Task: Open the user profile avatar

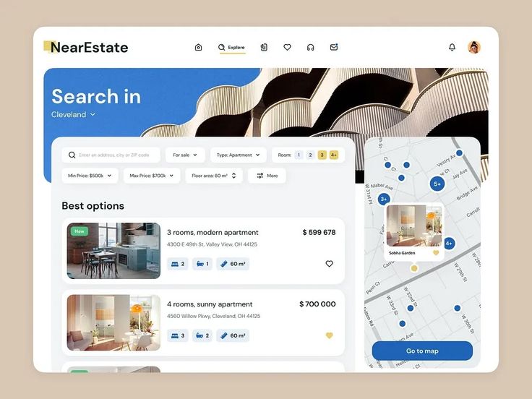Action: 474,47
